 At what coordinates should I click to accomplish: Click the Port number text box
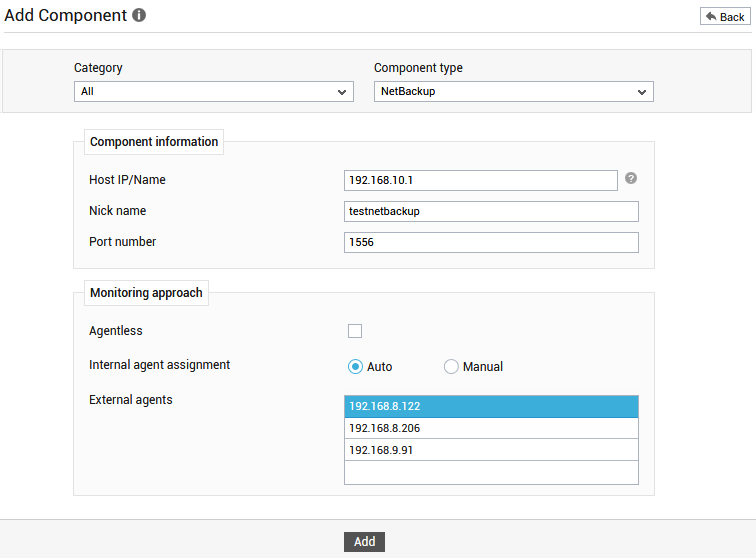[491, 242]
